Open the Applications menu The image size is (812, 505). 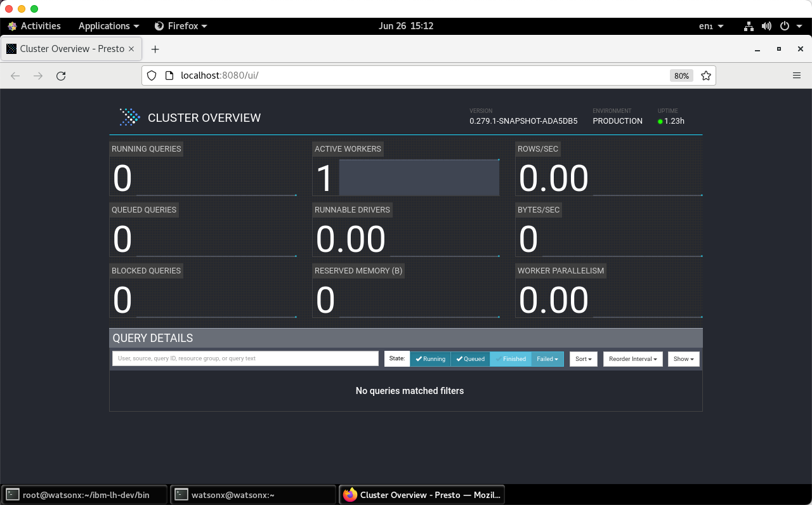108,26
